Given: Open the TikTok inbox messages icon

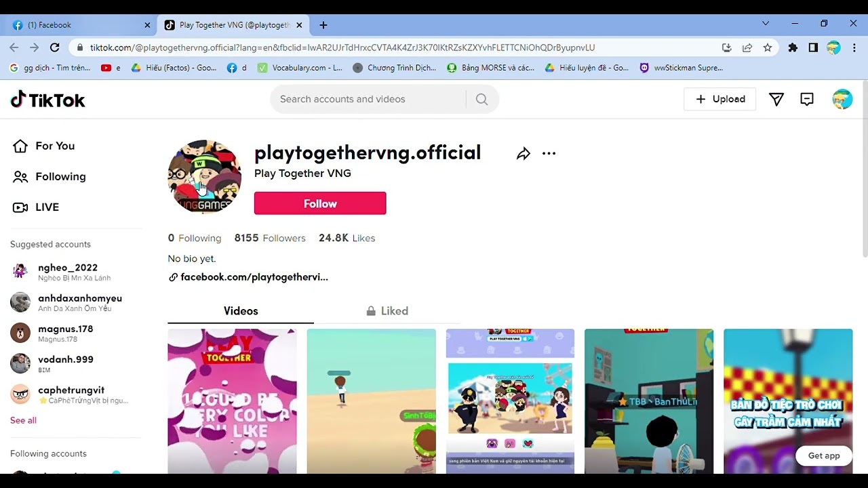Looking at the screenshot, I should click(806, 100).
